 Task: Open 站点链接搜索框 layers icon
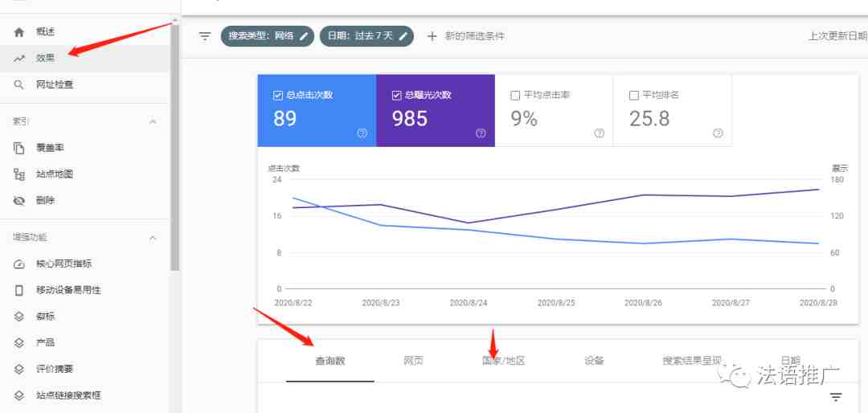click(19, 395)
